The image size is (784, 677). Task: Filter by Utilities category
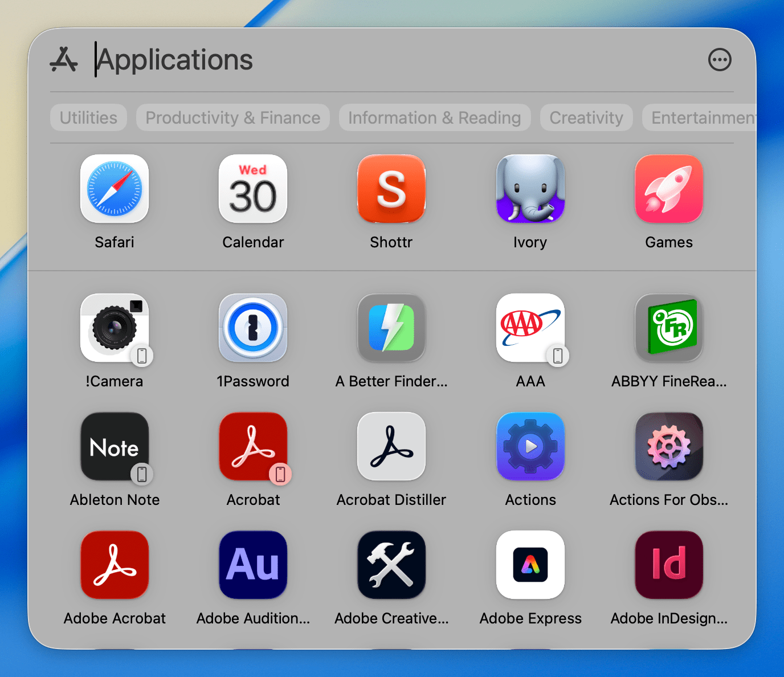[x=88, y=117]
